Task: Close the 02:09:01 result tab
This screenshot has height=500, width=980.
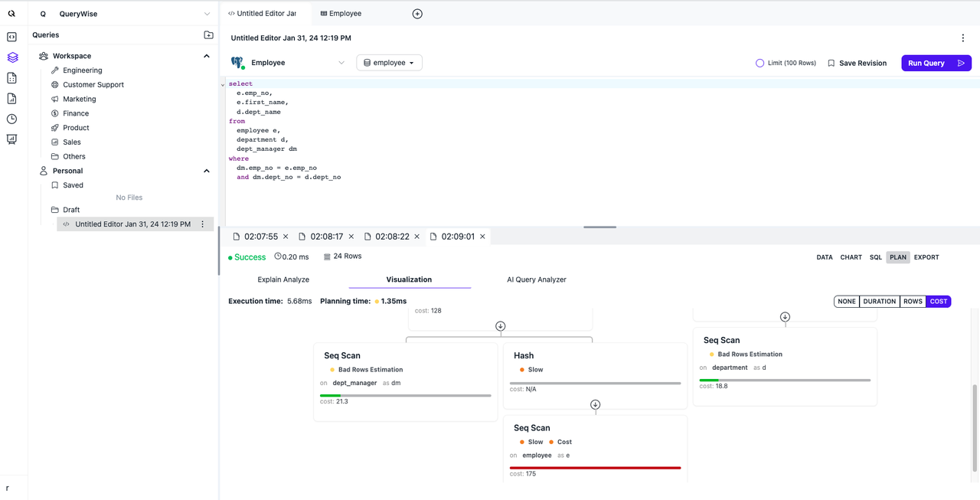Action: coord(482,237)
